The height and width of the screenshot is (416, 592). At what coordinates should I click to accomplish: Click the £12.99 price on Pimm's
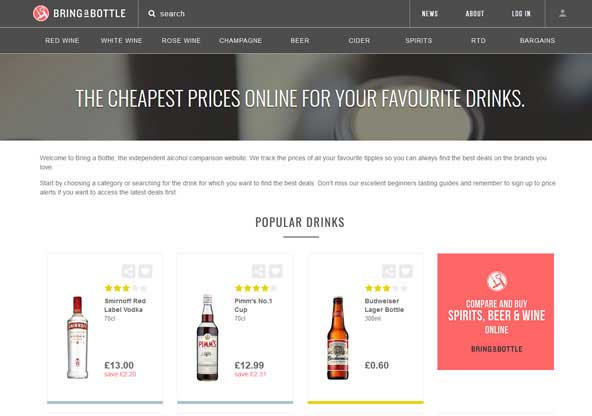(249, 365)
